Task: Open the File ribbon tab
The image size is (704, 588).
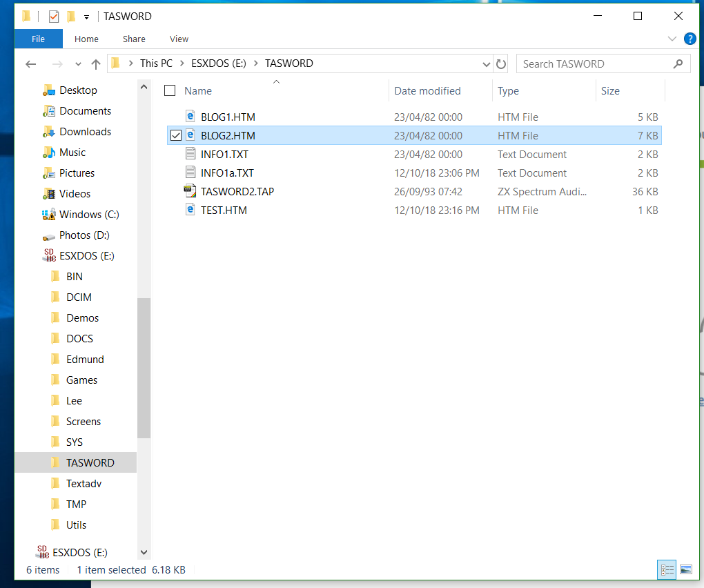Action: [x=38, y=39]
